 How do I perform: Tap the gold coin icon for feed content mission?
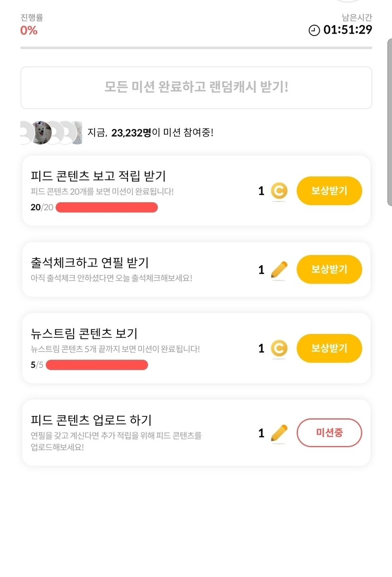pyautogui.click(x=279, y=191)
